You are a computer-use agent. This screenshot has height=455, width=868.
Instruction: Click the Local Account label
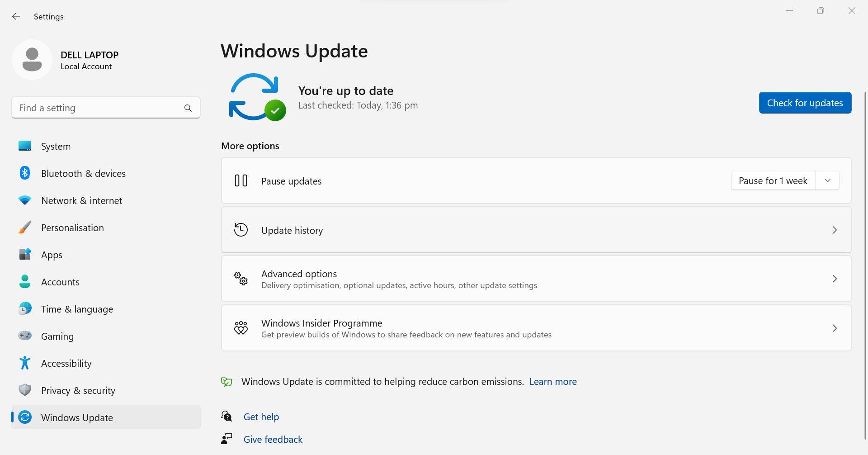[86, 66]
